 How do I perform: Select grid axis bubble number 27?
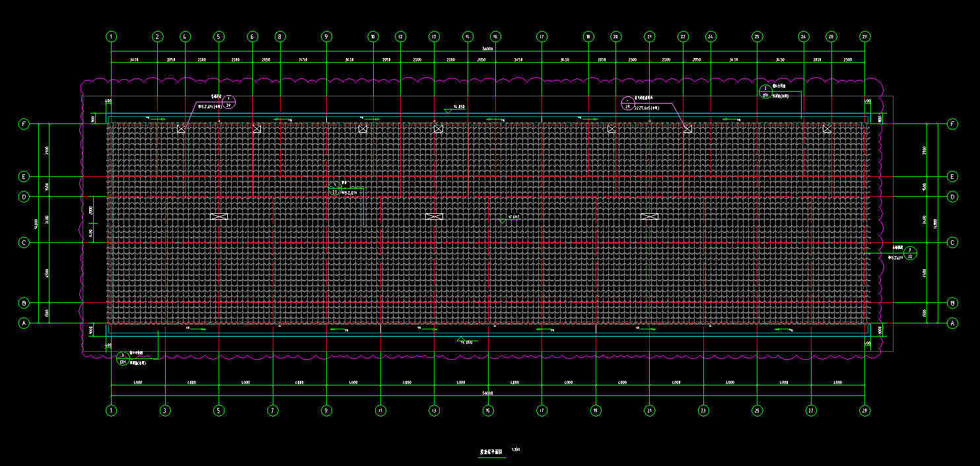pyautogui.click(x=811, y=410)
